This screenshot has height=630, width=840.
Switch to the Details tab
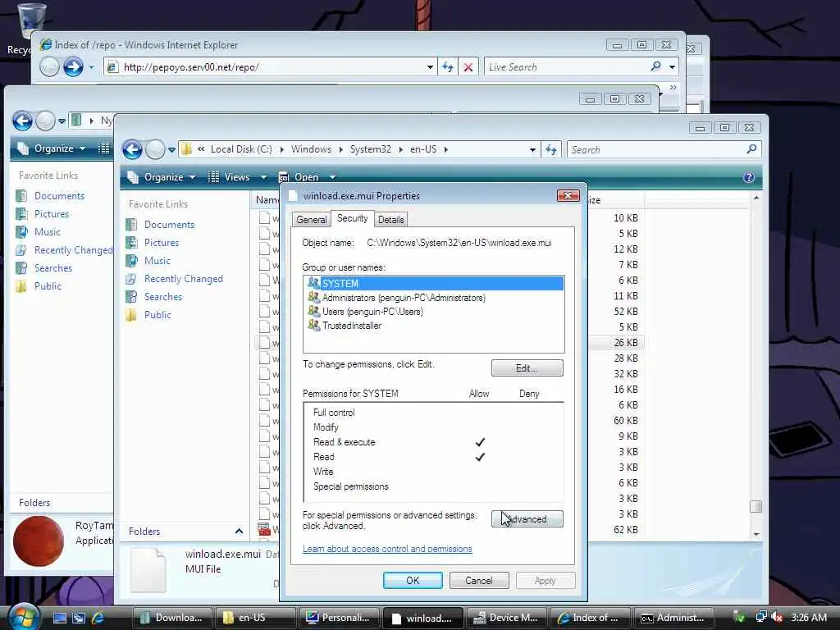[391, 220]
